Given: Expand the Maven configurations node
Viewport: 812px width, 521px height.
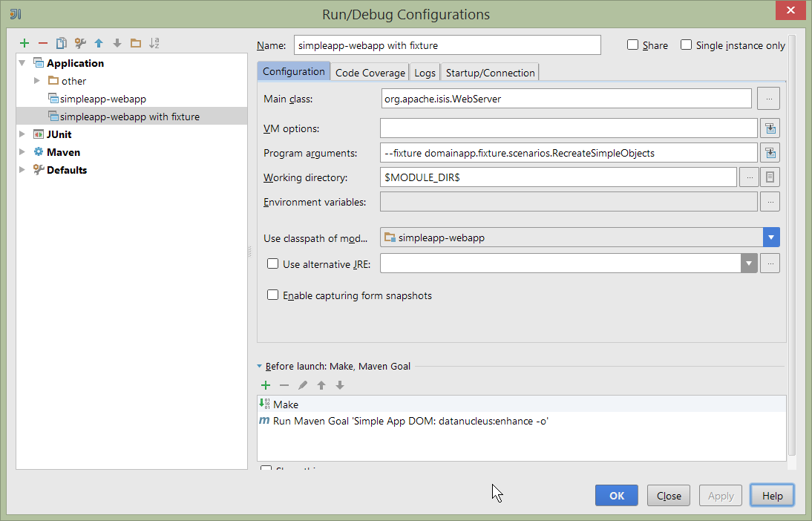Looking at the screenshot, I should [x=22, y=152].
